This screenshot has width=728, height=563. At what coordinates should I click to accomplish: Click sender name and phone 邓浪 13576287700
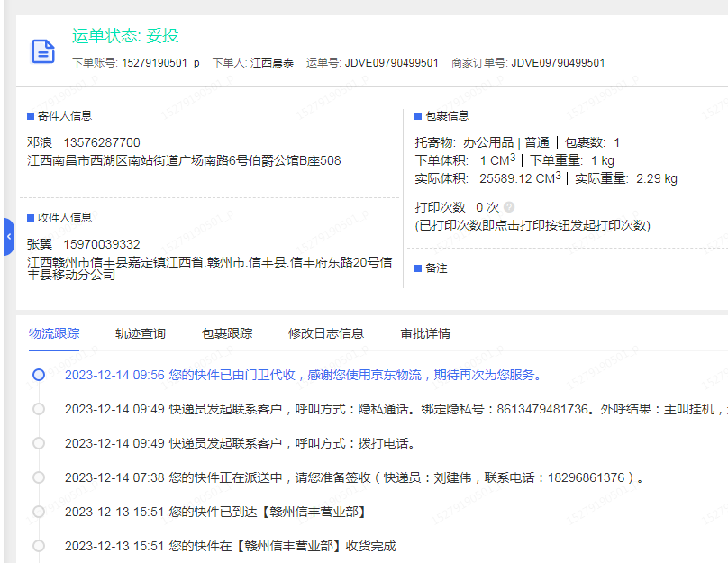[x=84, y=142]
